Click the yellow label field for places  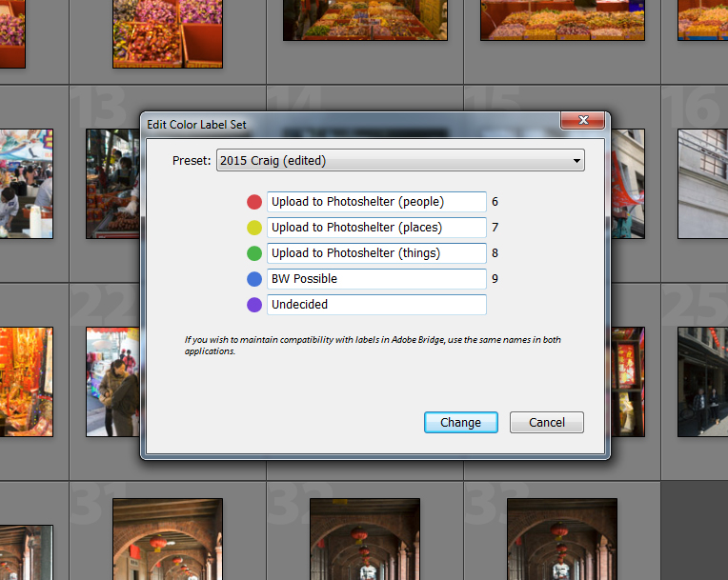click(x=376, y=228)
